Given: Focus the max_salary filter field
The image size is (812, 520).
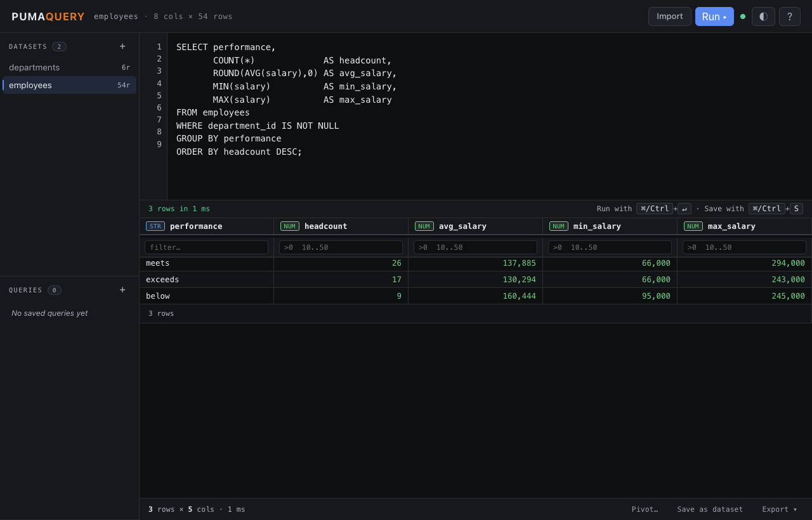Looking at the screenshot, I should 744,247.
